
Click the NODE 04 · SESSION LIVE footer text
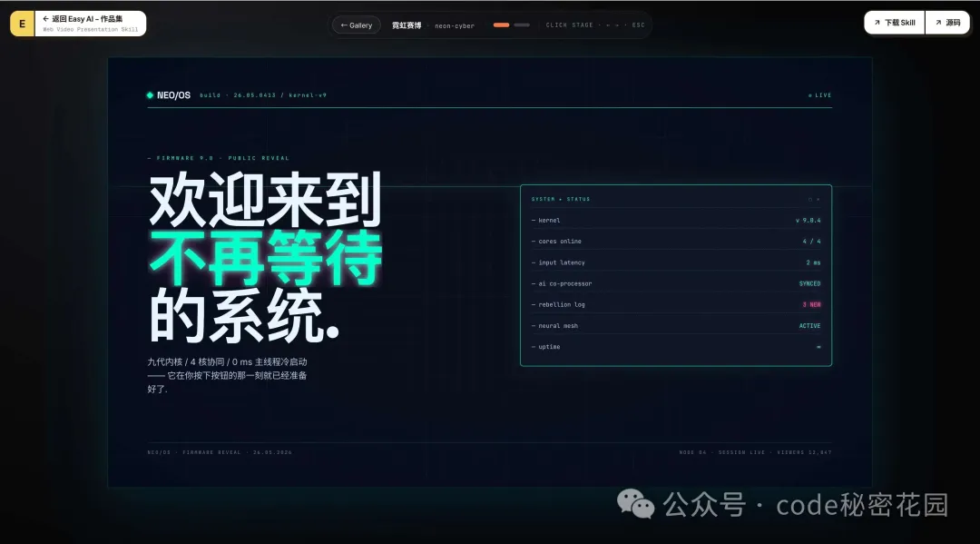[756, 452]
